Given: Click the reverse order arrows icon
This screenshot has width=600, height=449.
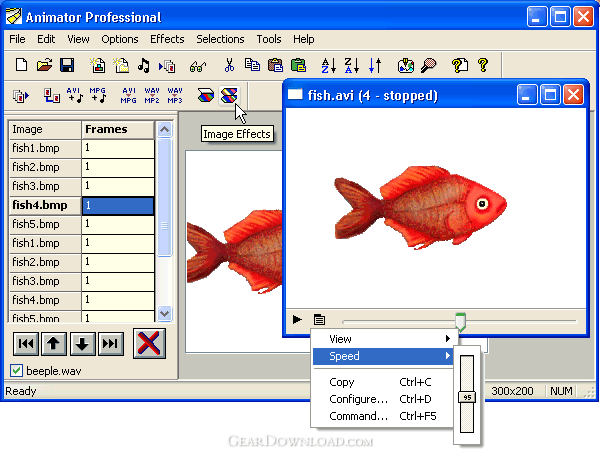Looking at the screenshot, I should coord(375,65).
